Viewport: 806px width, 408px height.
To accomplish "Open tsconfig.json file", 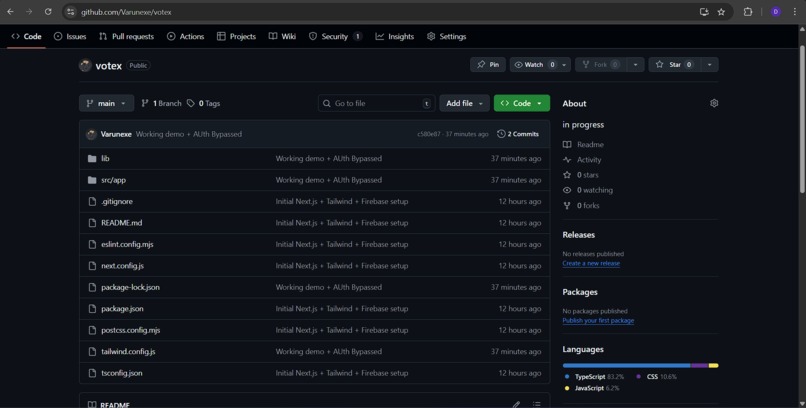I will tap(122, 373).
